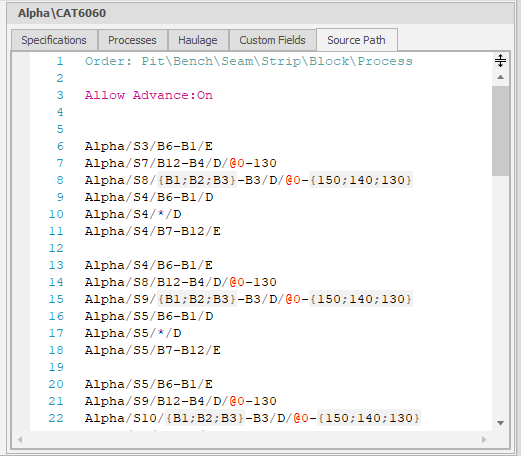The height and width of the screenshot is (456, 521).
Task: Click line 'Alpha/S5/*/D'
Action: (133, 333)
